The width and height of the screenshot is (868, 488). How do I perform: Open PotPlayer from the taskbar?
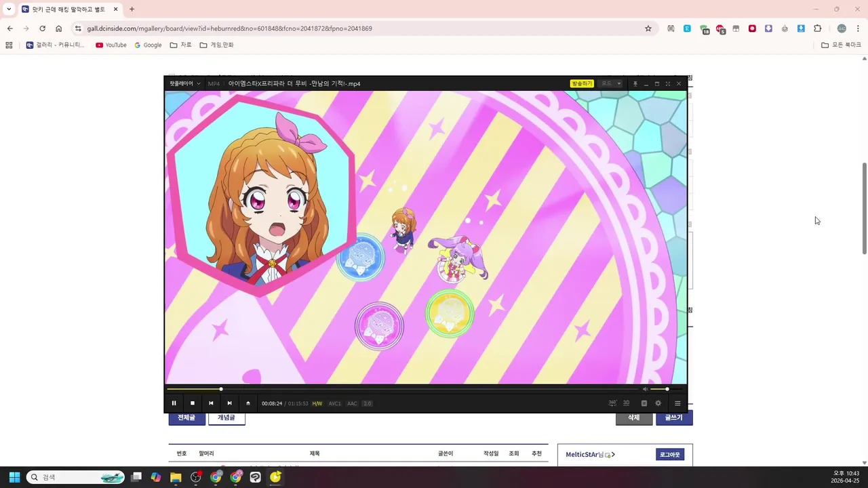[275, 477]
